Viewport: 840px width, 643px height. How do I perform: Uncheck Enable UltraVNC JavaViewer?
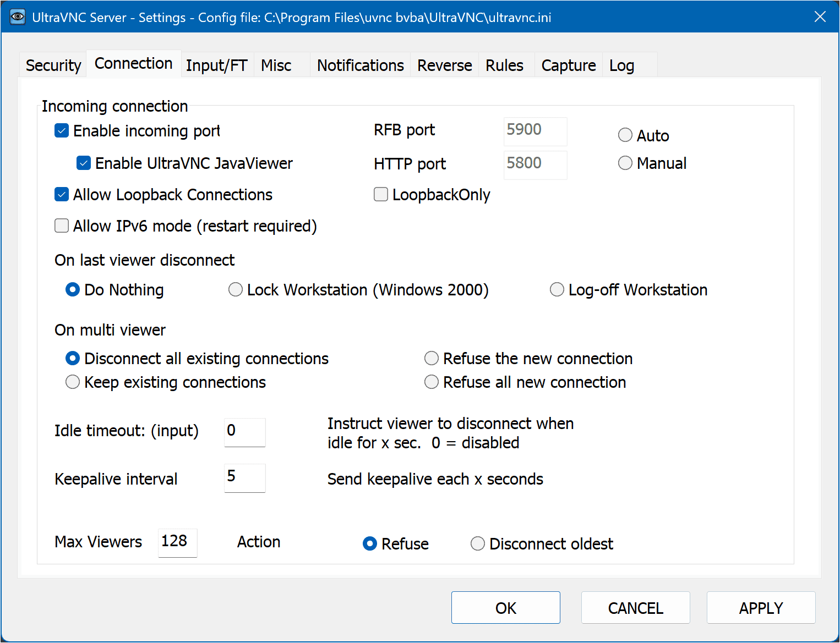pyautogui.click(x=84, y=163)
